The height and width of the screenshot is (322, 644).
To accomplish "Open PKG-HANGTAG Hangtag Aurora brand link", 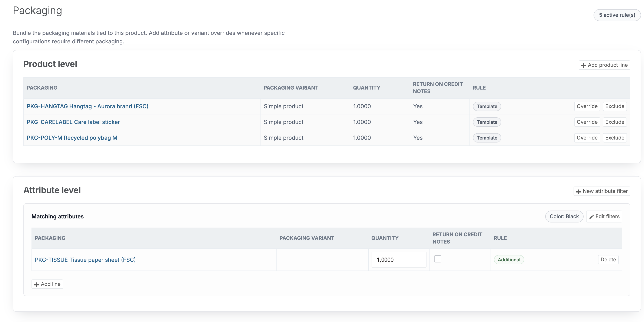I will (87, 106).
